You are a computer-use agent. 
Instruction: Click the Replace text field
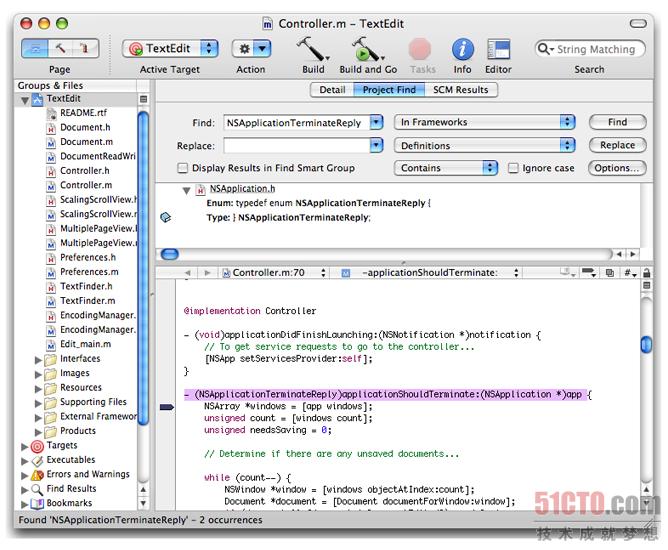[x=297, y=145]
